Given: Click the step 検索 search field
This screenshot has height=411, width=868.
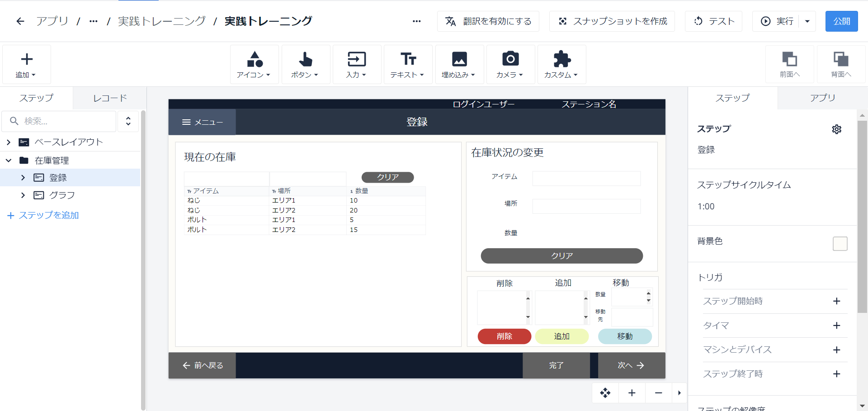Looking at the screenshot, I should click(59, 121).
